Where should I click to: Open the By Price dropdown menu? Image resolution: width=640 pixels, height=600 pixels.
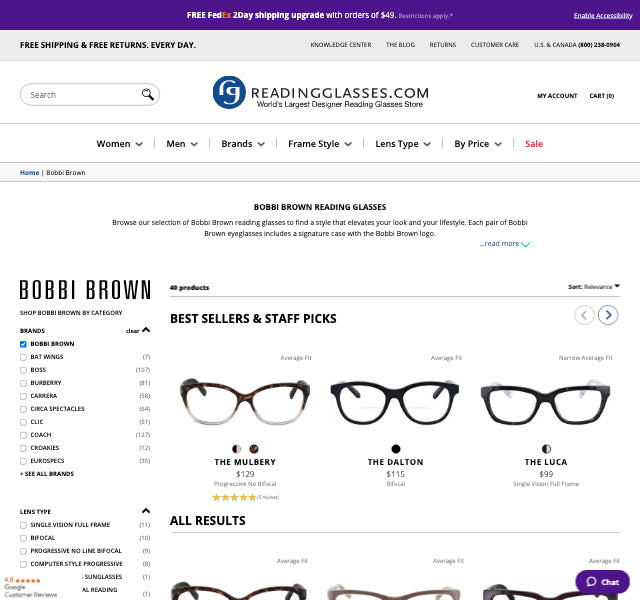coord(478,144)
